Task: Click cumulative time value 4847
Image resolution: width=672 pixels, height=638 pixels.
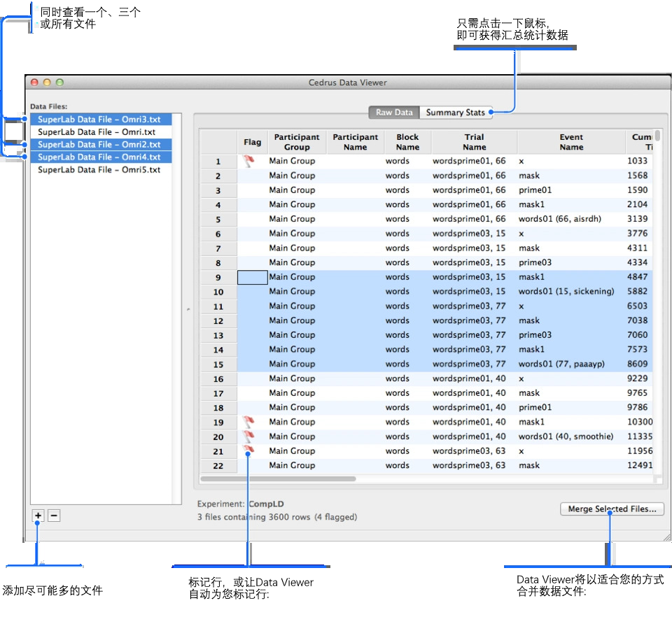Action: (637, 276)
